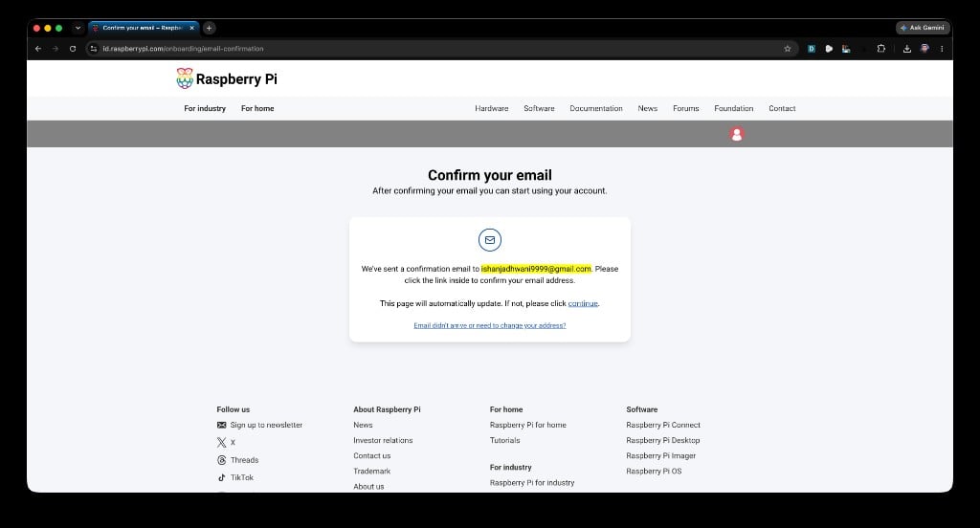Open the For home menu

(x=257, y=109)
